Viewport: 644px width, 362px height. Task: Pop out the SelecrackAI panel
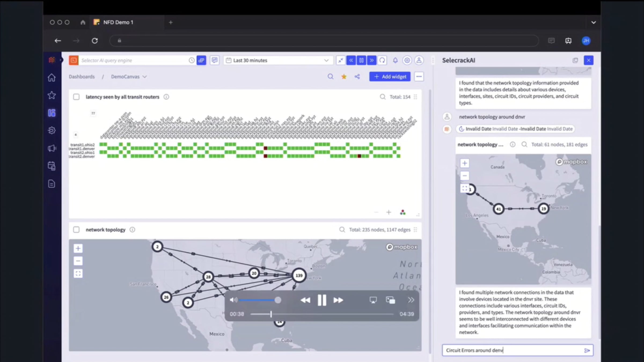[x=575, y=60]
